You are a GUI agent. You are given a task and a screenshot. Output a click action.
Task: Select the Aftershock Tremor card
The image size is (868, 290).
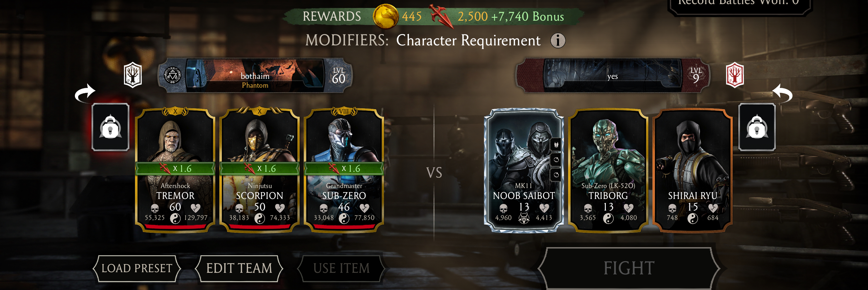[175, 170]
